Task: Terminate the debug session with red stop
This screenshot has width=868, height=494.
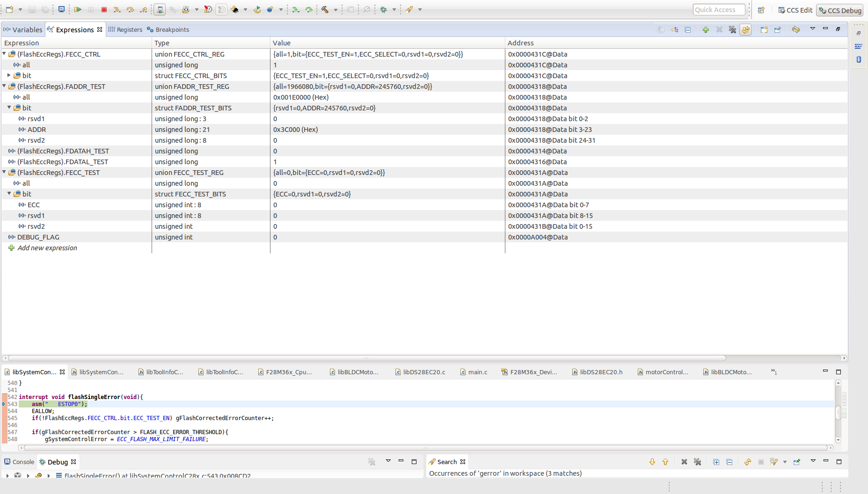Action: click(104, 9)
